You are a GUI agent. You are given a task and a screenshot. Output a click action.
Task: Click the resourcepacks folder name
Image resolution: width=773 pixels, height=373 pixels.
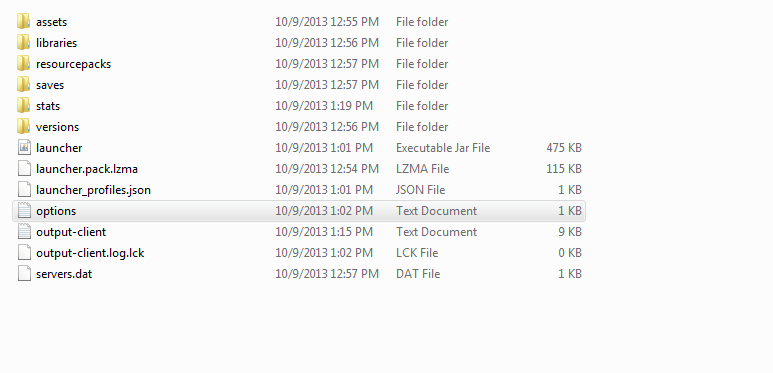click(73, 64)
